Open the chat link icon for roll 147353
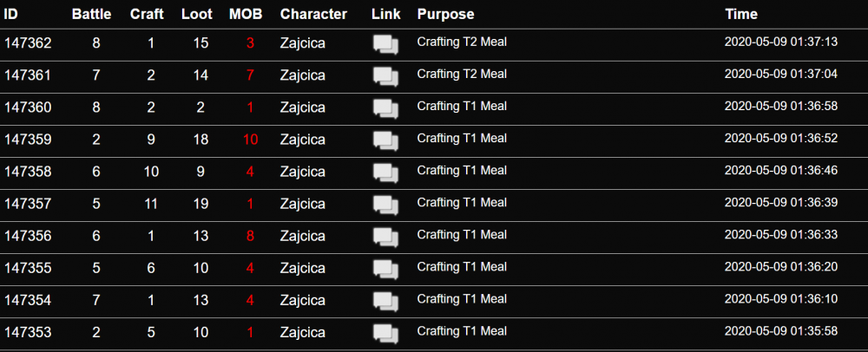The height and width of the screenshot is (352, 868). pos(386,333)
